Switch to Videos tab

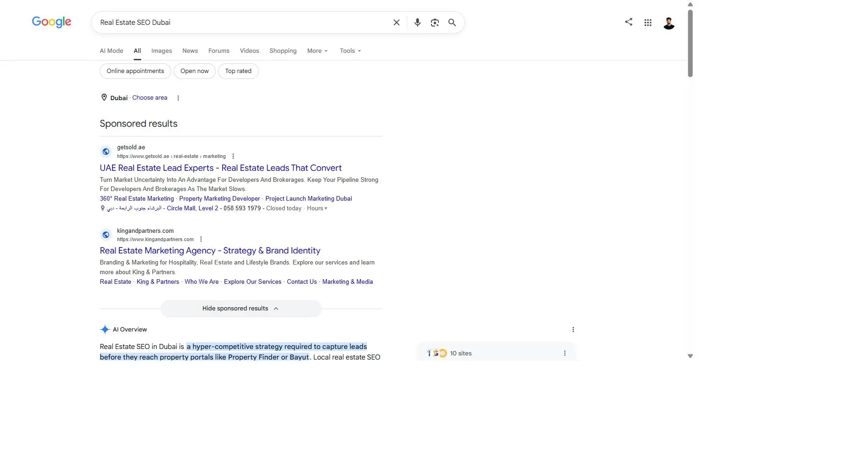249,51
